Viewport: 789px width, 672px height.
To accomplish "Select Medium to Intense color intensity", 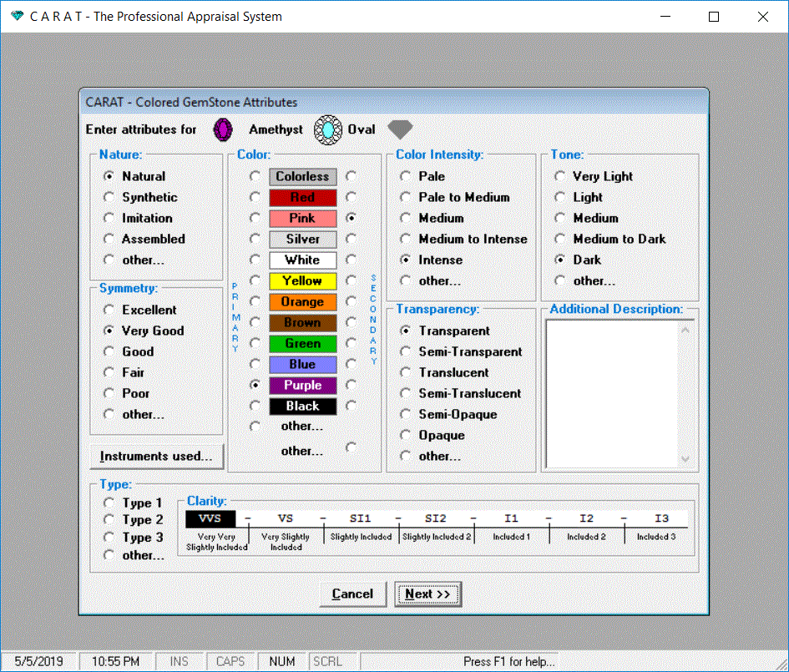I will 406,240.
